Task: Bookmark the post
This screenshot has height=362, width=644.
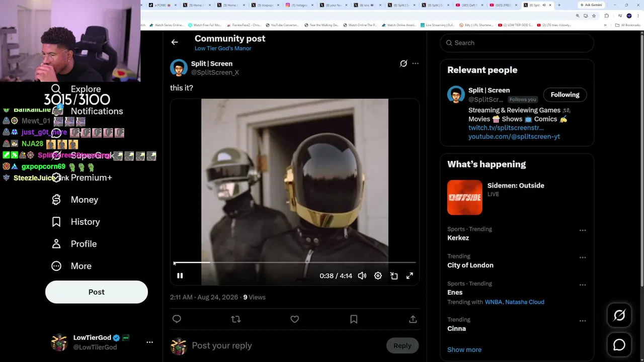Action: 354,319
